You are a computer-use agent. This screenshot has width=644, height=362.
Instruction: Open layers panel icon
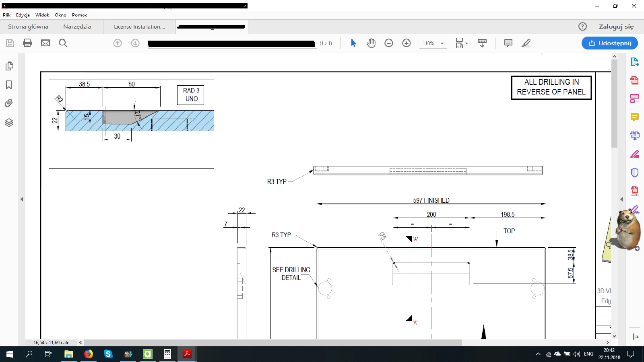[9, 123]
